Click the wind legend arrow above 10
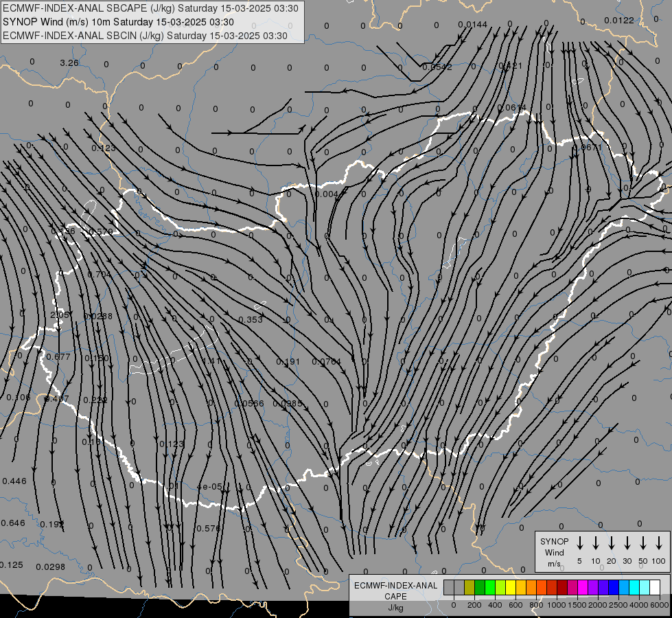 (x=595, y=543)
